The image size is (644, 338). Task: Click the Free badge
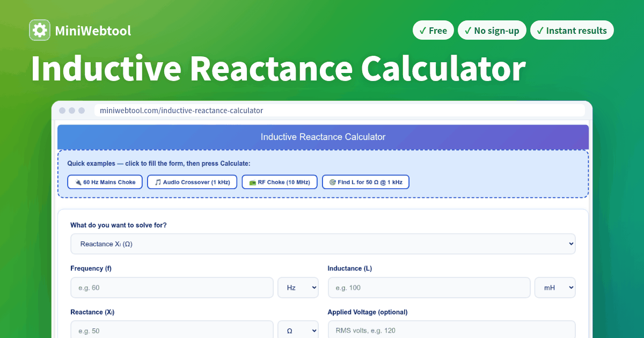pos(433,31)
